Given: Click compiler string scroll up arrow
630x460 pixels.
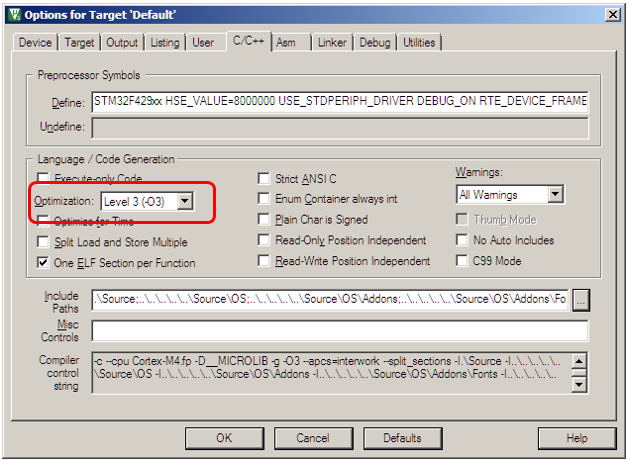Looking at the screenshot, I should tap(579, 361).
